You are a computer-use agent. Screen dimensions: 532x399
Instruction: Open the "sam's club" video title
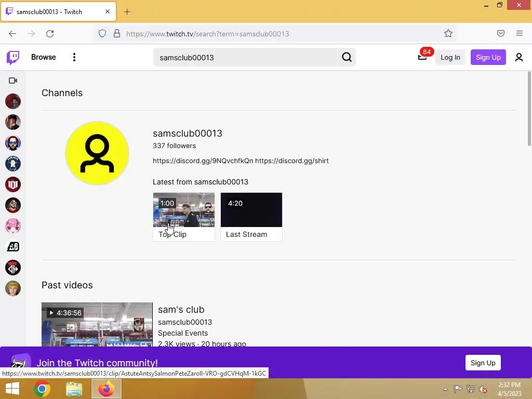(181, 310)
